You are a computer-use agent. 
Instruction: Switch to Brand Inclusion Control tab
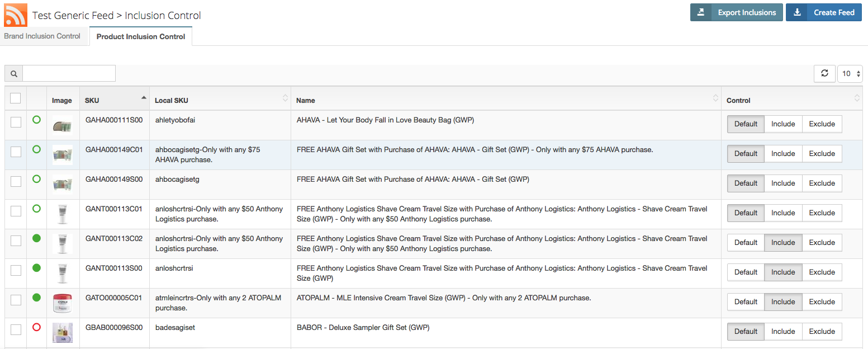[42, 36]
